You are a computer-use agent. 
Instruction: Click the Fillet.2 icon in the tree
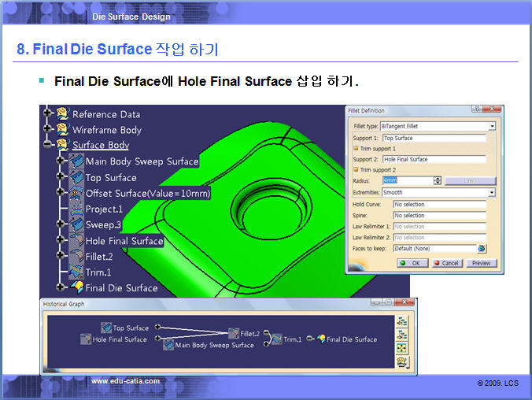76,256
